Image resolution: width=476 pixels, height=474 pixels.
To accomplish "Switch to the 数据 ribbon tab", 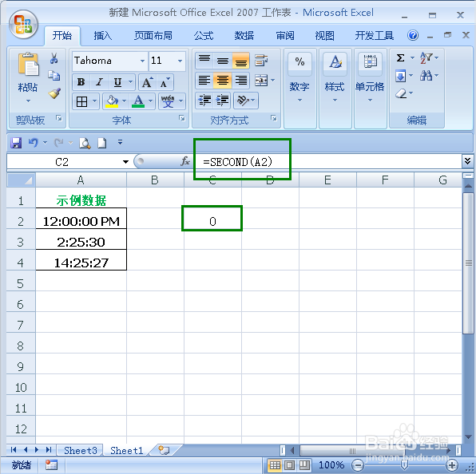I will [244, 36].
